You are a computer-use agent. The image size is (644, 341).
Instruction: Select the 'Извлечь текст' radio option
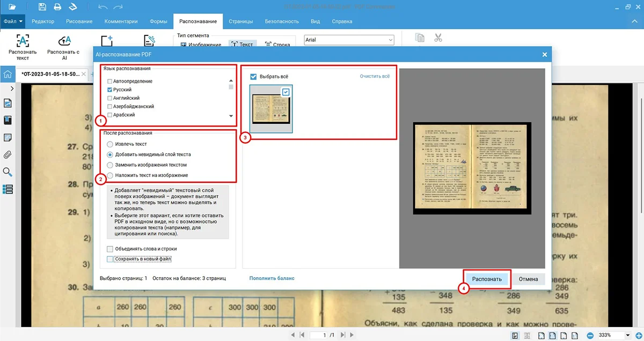pyautogui.click(x=110, y=144)
